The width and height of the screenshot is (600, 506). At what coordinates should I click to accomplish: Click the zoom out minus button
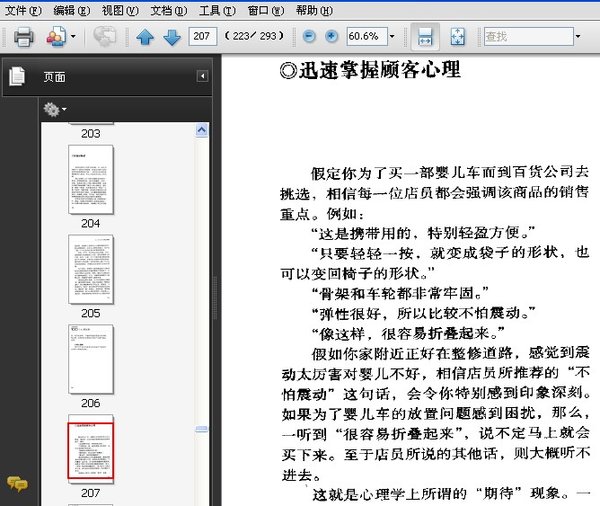coord(308,37)
